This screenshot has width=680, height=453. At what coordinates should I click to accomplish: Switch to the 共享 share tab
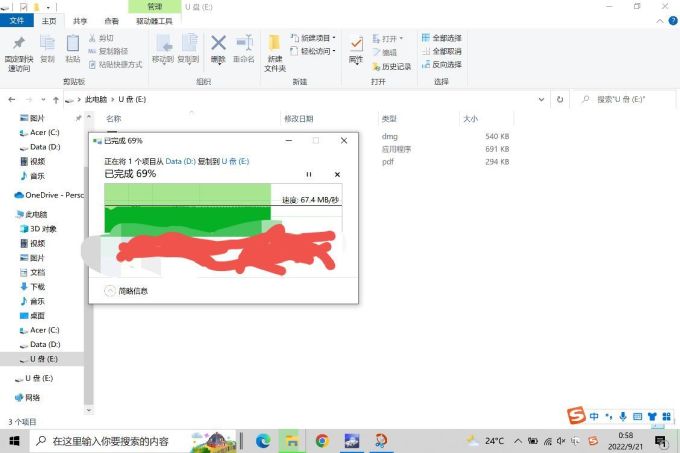(x=80, y=21)
